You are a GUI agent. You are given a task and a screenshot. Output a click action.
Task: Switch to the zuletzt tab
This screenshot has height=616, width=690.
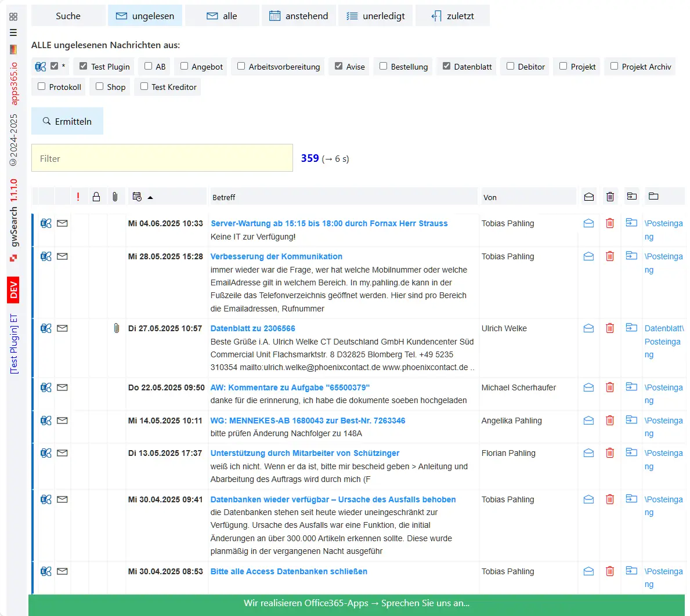453,16
